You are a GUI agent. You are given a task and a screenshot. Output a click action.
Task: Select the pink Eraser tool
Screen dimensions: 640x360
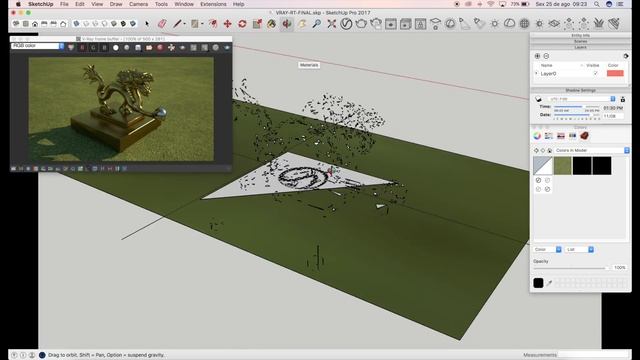click(162, 24)
